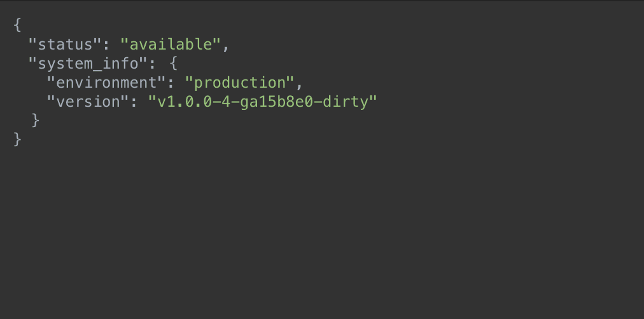Click the colon after "environment"
The image size is (644, 319).
click(171, 84)
